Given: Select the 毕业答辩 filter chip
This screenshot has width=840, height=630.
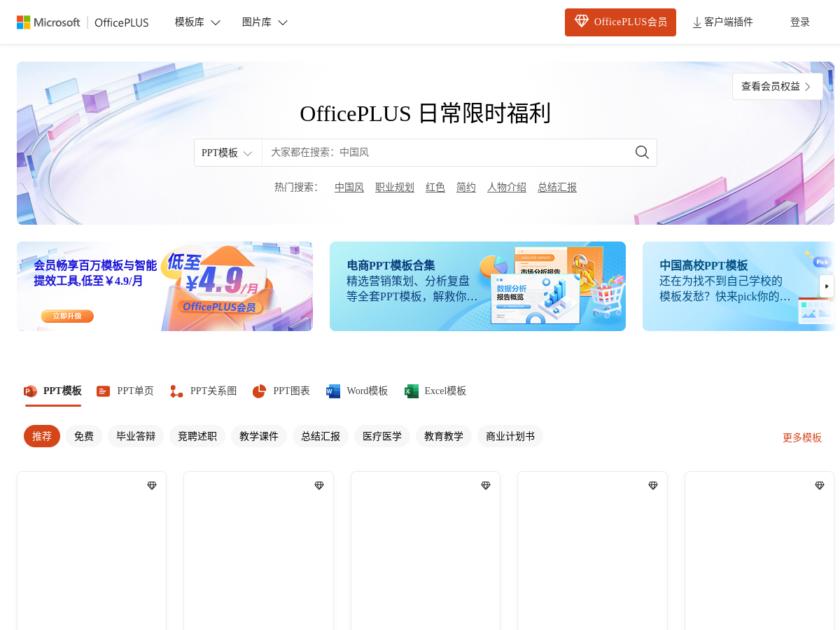Looking at the screenshot, I should 136,436.
